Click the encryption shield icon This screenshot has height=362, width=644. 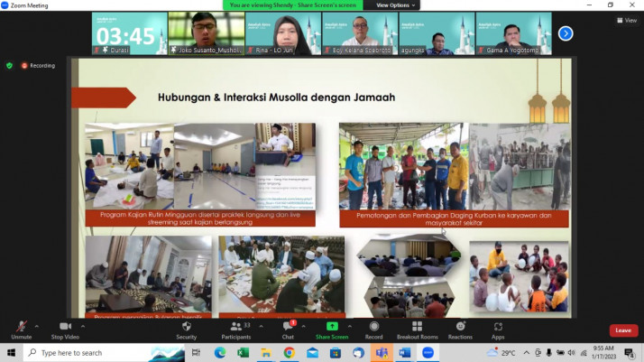tap(10, 66)
